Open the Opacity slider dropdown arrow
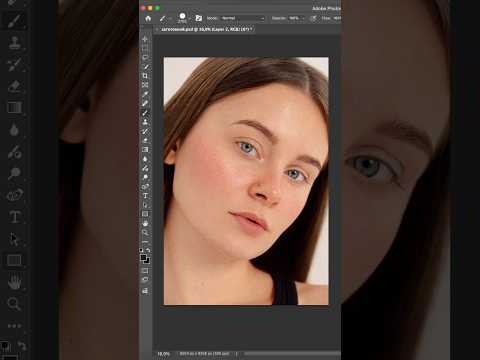This screenshot has height=360, width=480. (303, 19)
